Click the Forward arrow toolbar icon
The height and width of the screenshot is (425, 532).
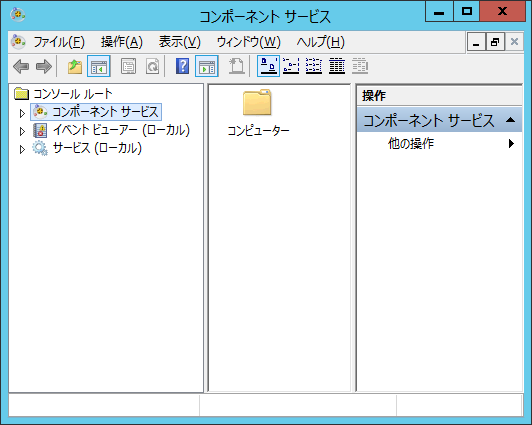44,66
